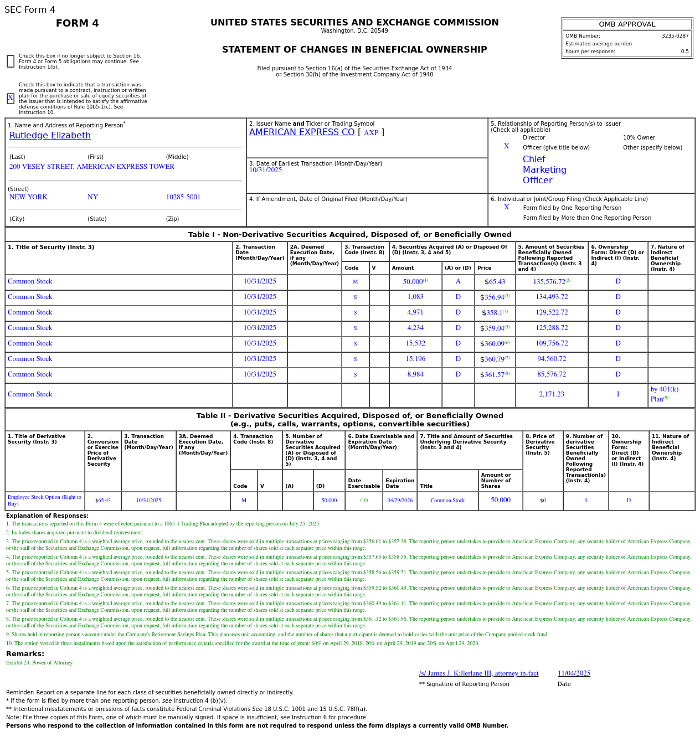
Task: Click the AXP ticker symbol link
Action: pyautogui.click(x=371, y=133)
